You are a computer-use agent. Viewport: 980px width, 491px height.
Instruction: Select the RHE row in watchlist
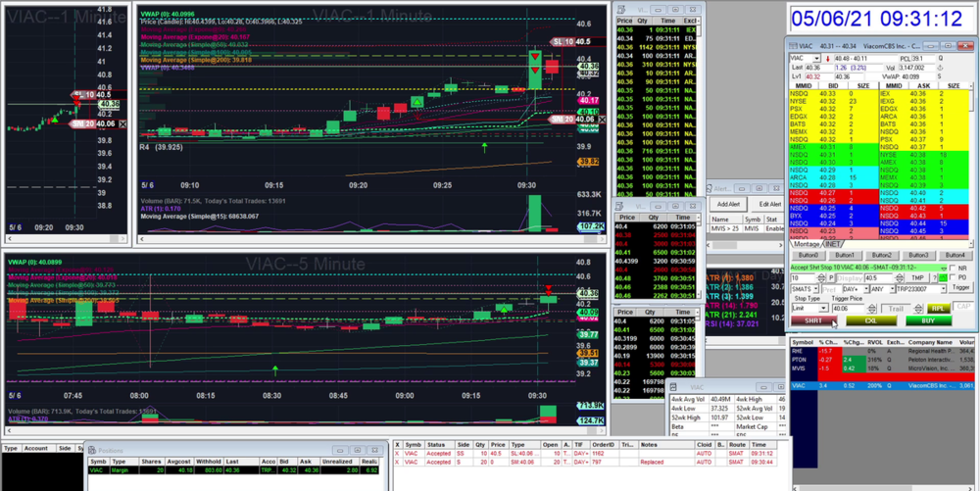point(883,351)
